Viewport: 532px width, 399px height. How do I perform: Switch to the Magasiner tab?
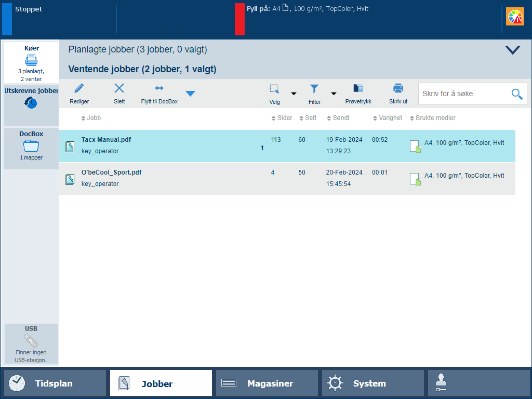(267, 383)
